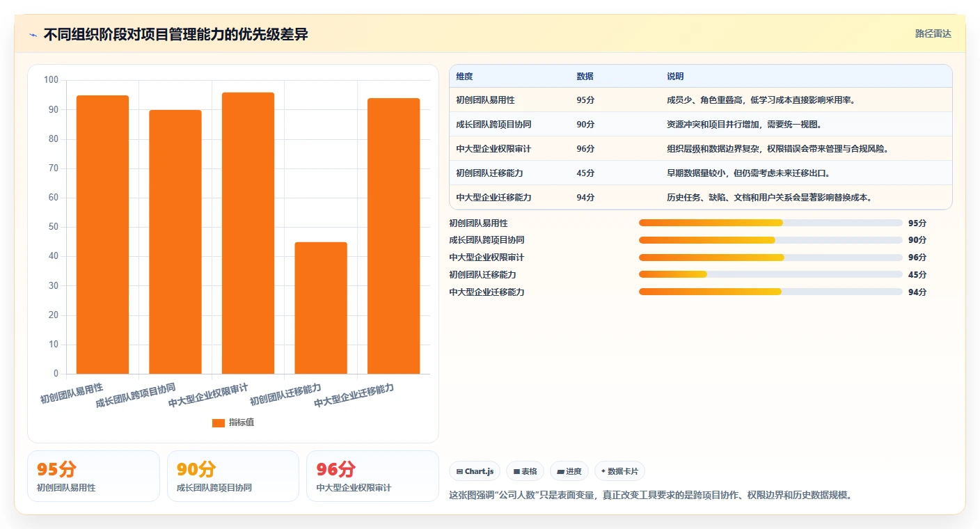Click 45分 value beside progress bar
This screenshot has width=980, height=529.
(917, 275)
